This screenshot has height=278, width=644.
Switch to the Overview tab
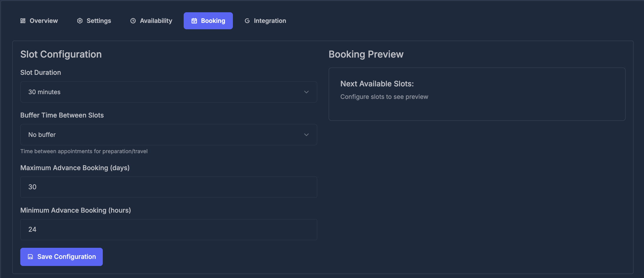(39, 21)
